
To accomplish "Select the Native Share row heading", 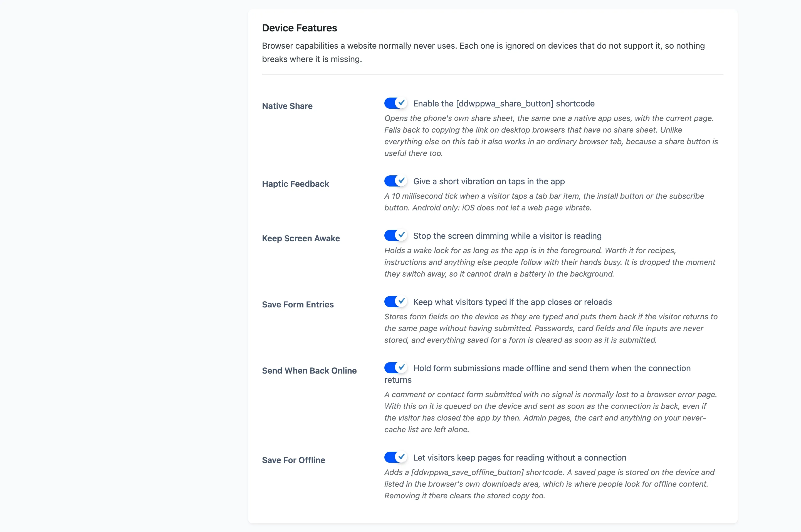I will point(287,106).
